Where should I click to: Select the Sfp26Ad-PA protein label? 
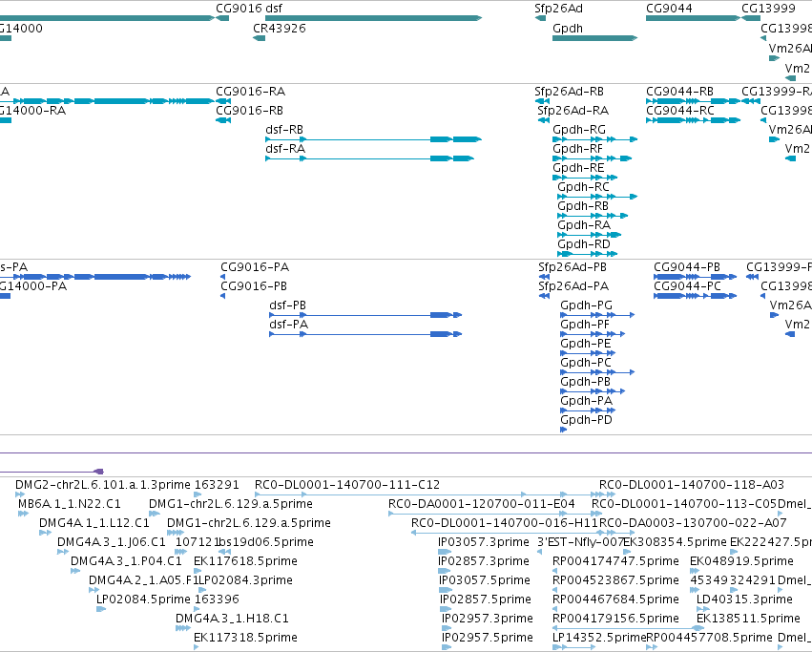tap(573, 286)
